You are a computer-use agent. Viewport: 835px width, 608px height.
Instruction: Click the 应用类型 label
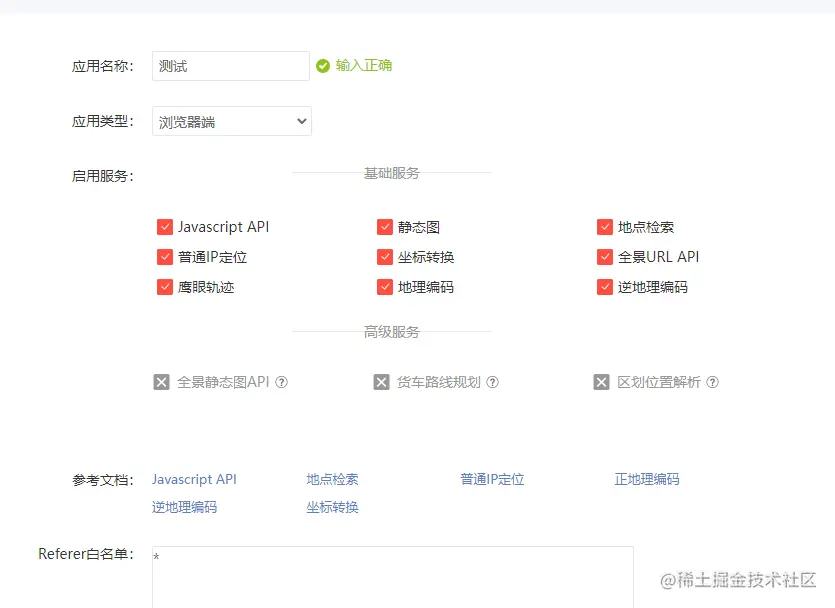click(103, 121)
